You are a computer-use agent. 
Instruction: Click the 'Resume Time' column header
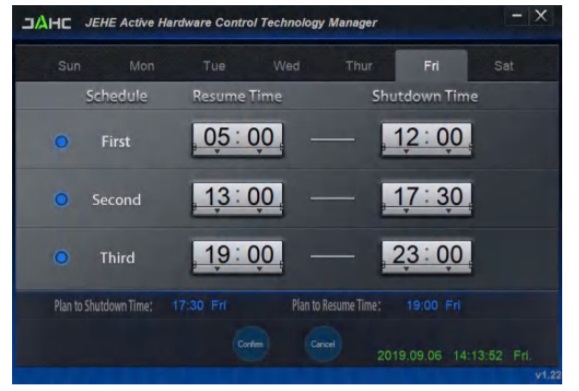(237, 96)
